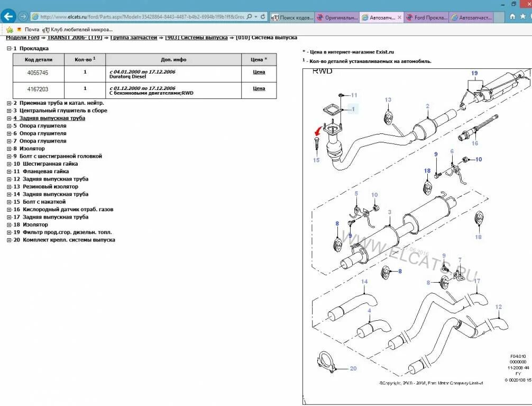The width and height of the screenshot is (532, 406).
Task: Click the page refresh icon
Action: click(263, 16)
